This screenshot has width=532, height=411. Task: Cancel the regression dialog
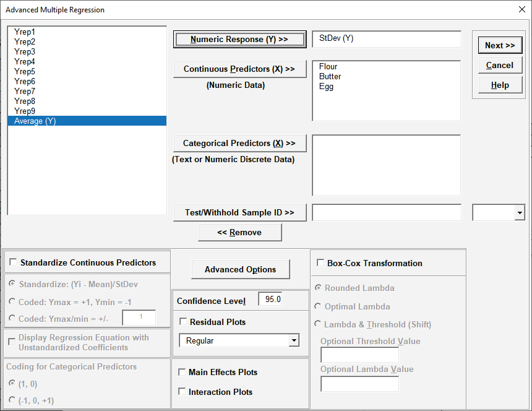(x=500, y=65)
